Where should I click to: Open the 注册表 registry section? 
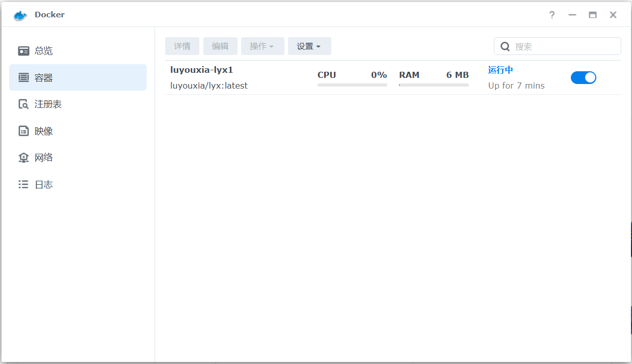click(x=78, y=104)
